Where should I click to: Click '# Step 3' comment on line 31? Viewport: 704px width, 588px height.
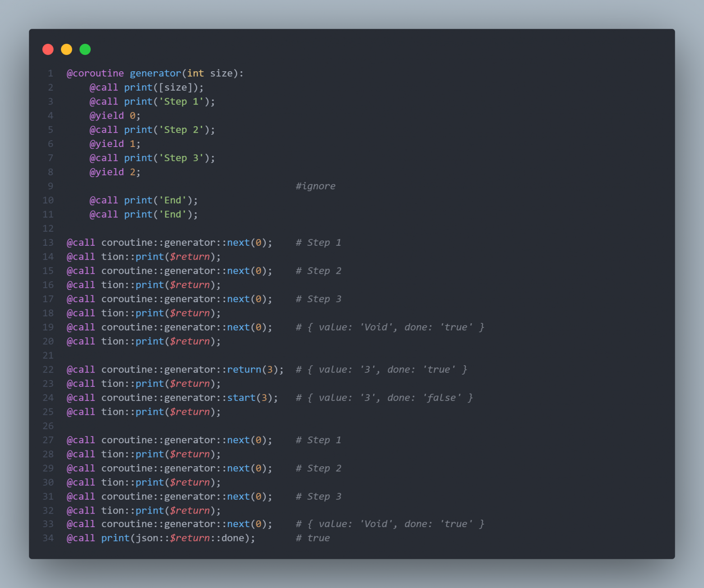[319, 496]
